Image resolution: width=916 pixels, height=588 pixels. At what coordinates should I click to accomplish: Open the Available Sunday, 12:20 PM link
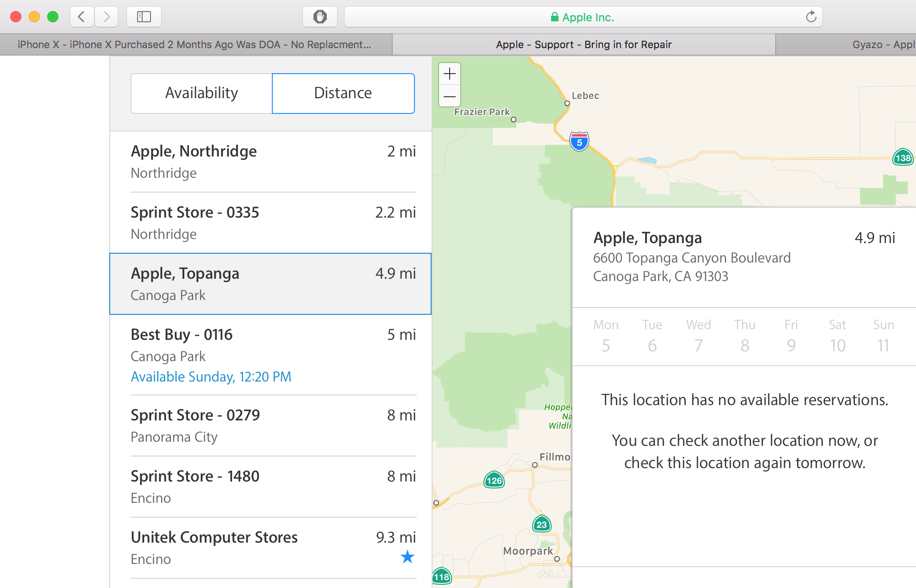coord(211,377)
